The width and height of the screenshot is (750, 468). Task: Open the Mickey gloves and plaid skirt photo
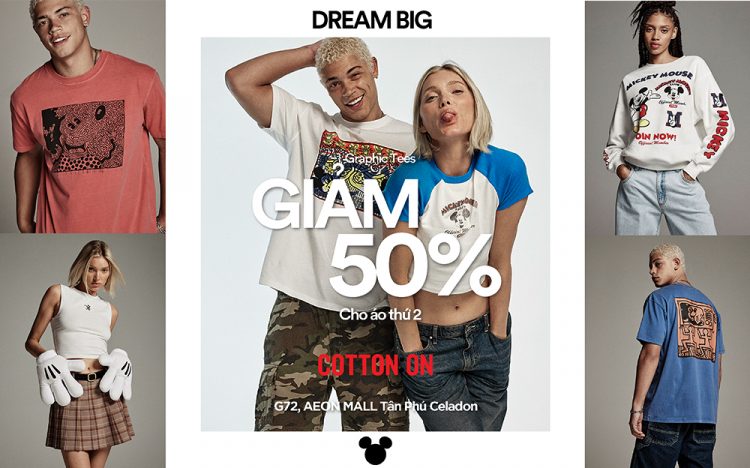coord(83,351)
